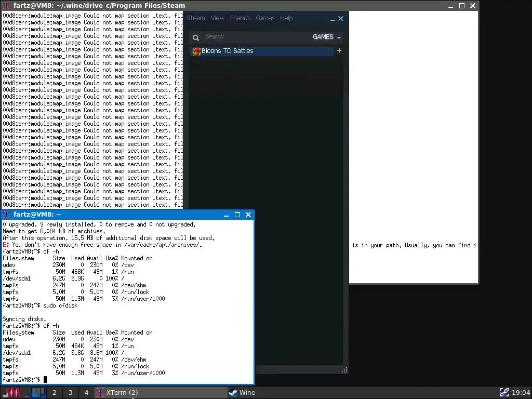Open the View menu in Steam
The width and height of the screenshot is (532, 399).
point(218,18)
